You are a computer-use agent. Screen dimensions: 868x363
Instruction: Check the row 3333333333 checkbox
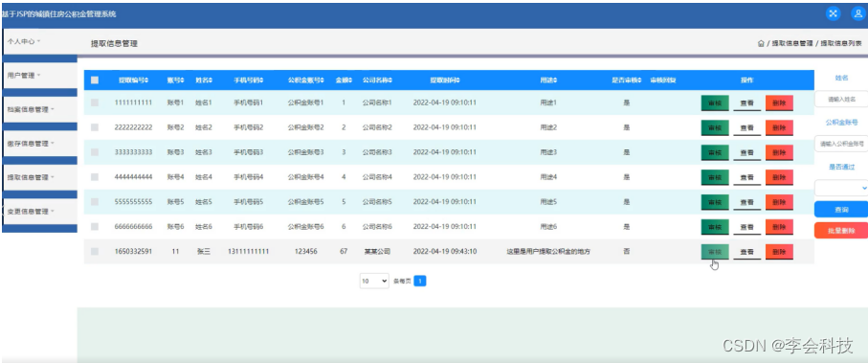[95, 152]
